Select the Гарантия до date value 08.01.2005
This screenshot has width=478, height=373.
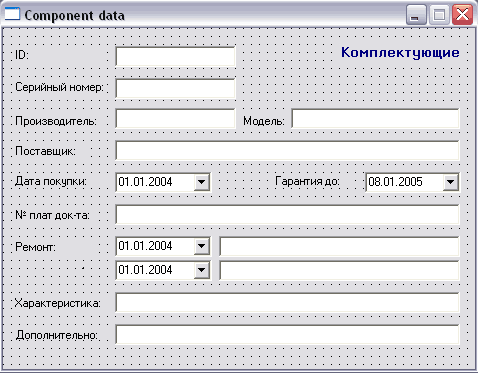point(395,182)
